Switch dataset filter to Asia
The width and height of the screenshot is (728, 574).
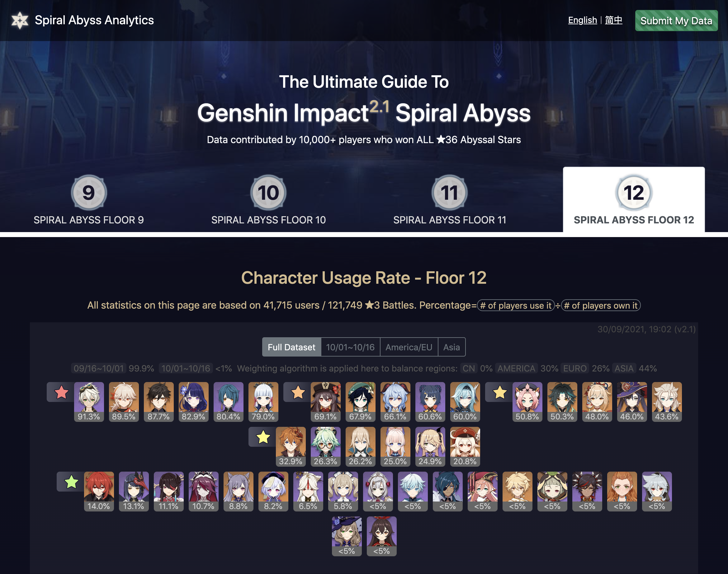[451, 347]
